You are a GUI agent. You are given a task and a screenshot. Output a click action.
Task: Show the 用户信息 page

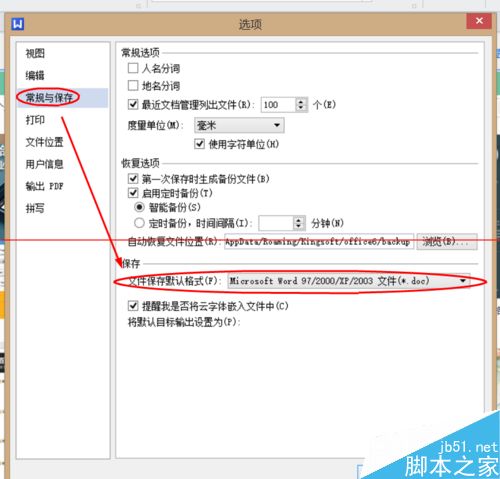click(44, 164)
